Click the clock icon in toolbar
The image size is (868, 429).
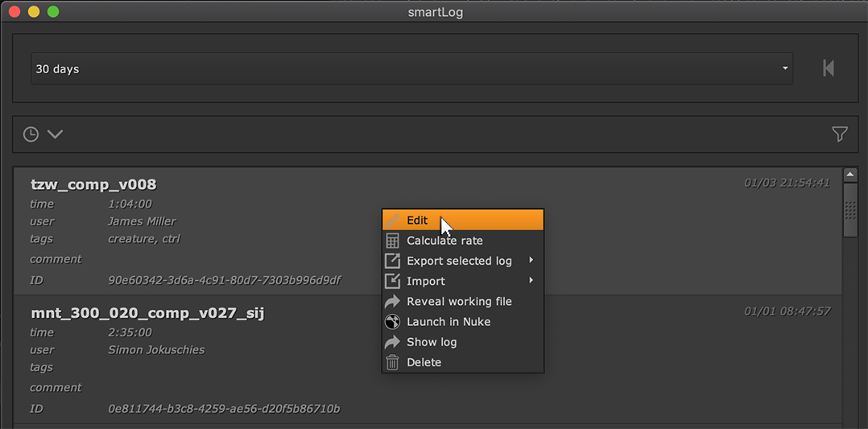point(31,134)
